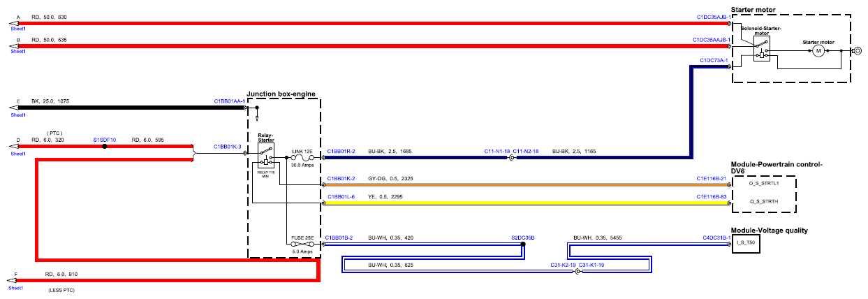Open splice link S2DC35B
Screen dimensions: 868x299
pyautogui.click(x=523, y=238)
